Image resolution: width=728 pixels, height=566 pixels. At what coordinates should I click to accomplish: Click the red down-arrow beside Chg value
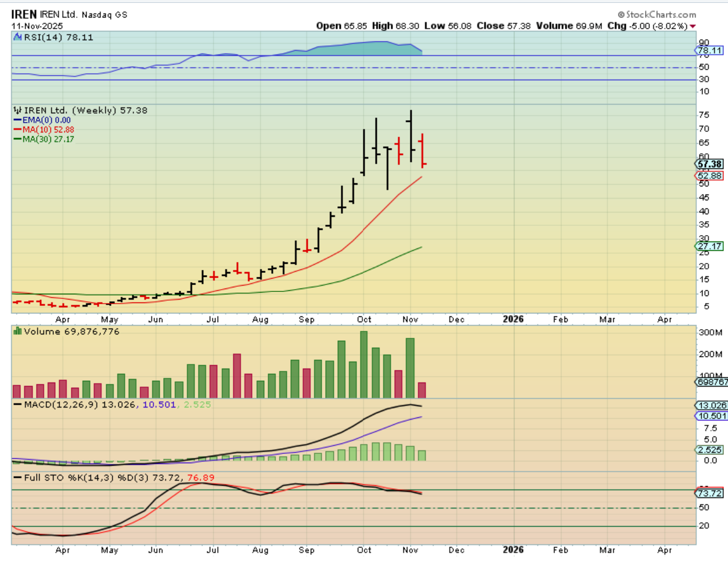pos(693,26)
